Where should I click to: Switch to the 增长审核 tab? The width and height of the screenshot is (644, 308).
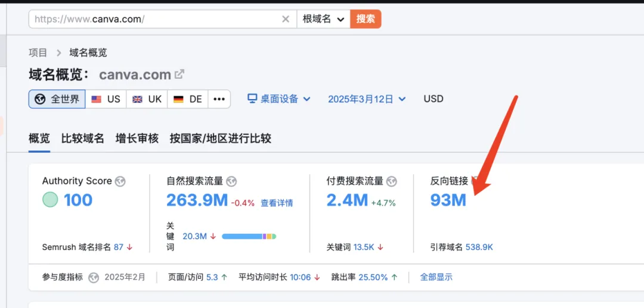137,138
